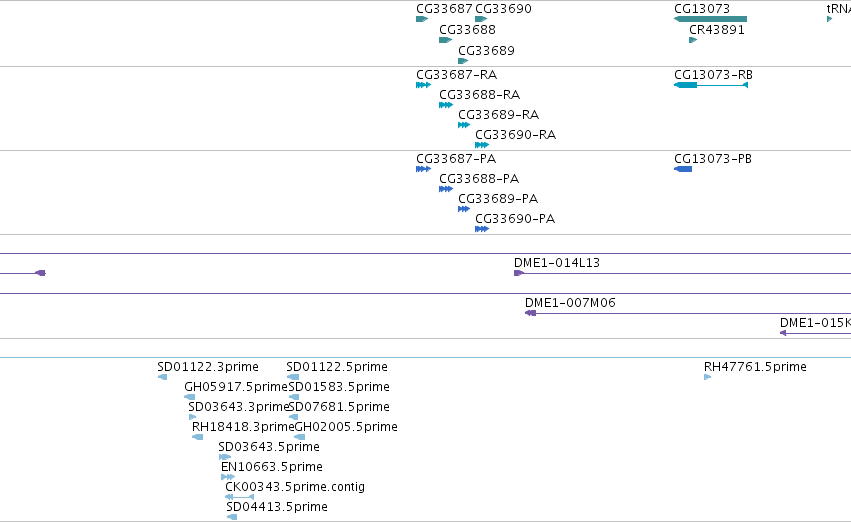Click the CG33687 gene label
Screen dimensions: 851x522
click(444, 9)
